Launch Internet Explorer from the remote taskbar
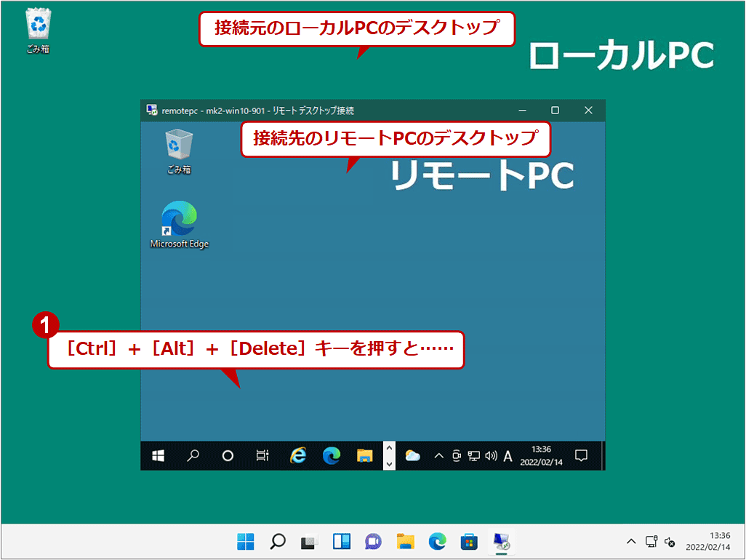Image resolution: width=746 pixels, height=560 pixels. 298,455
